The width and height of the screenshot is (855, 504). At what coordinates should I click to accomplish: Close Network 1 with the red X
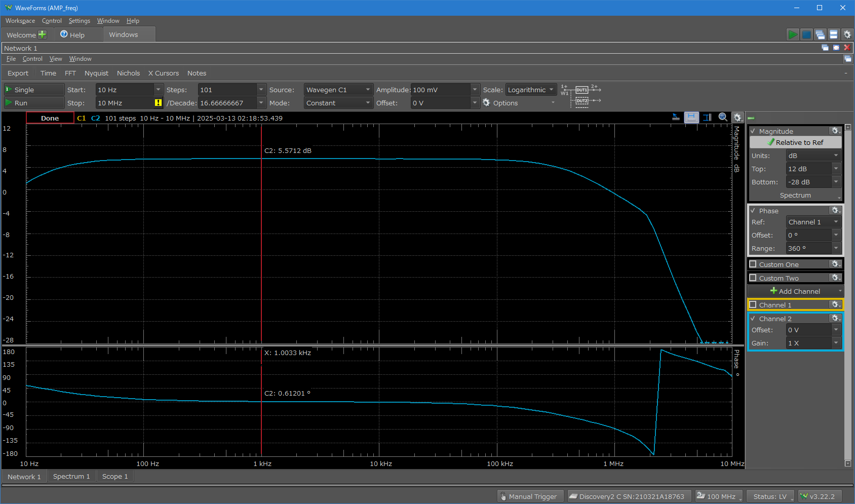pyautogui.click(x=847, y=48)
